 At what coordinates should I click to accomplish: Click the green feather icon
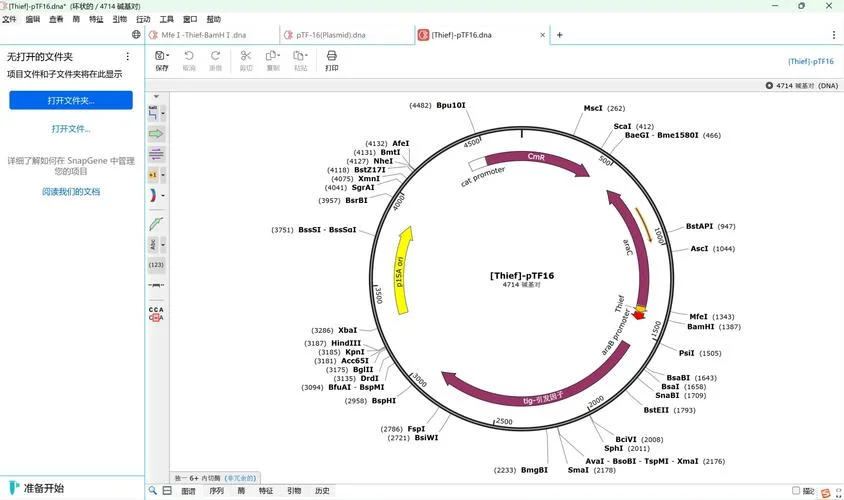156,223
